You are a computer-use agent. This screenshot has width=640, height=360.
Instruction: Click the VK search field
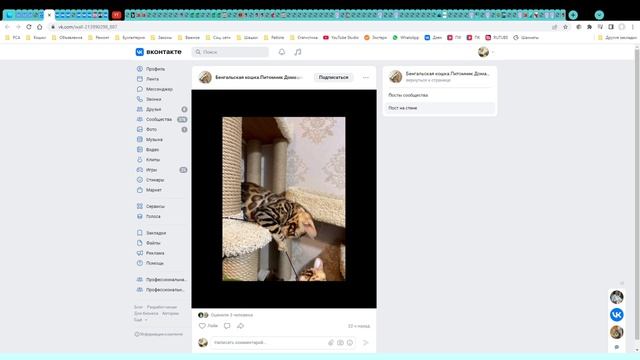coord(230,52)
